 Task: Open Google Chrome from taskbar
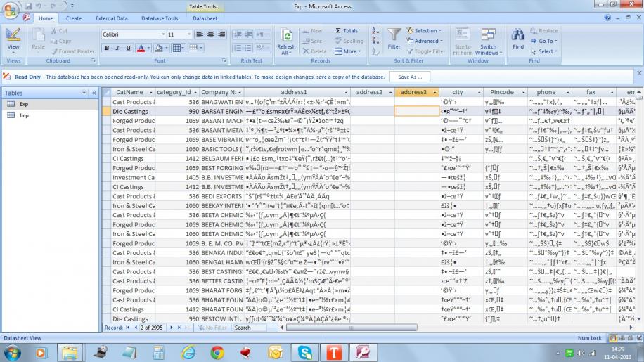(217, 353)
